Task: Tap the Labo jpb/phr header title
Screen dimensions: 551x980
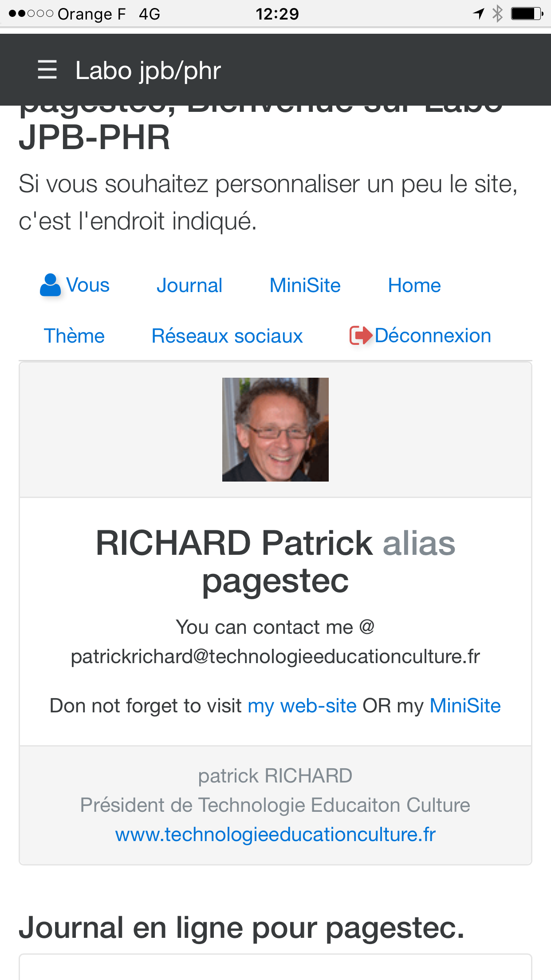Action: tap(148, 71)
